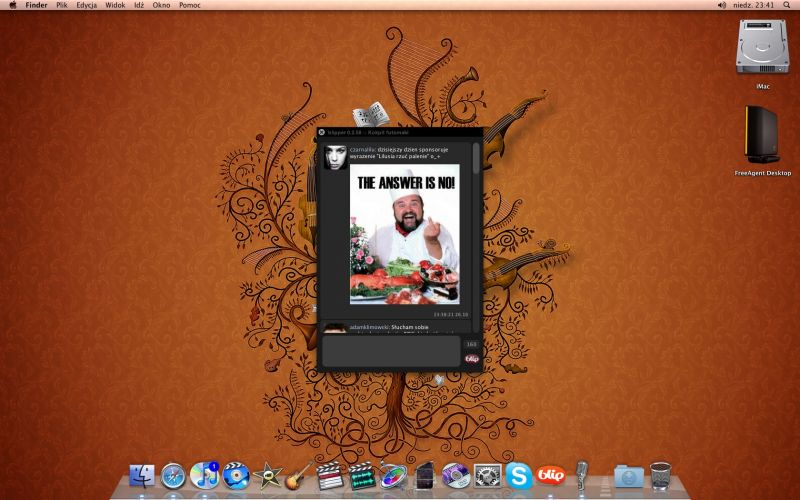Focus the blipper message input field
Viewport: 800px width, 500px height.
(391, 351)
